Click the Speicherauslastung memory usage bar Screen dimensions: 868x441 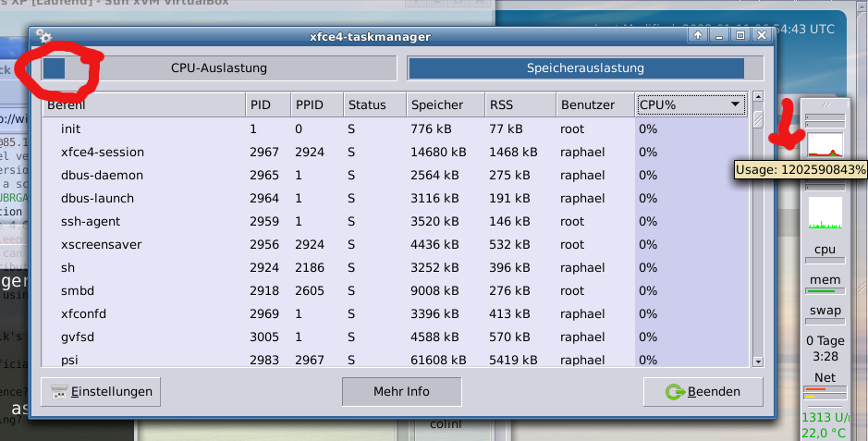[576, 68]
